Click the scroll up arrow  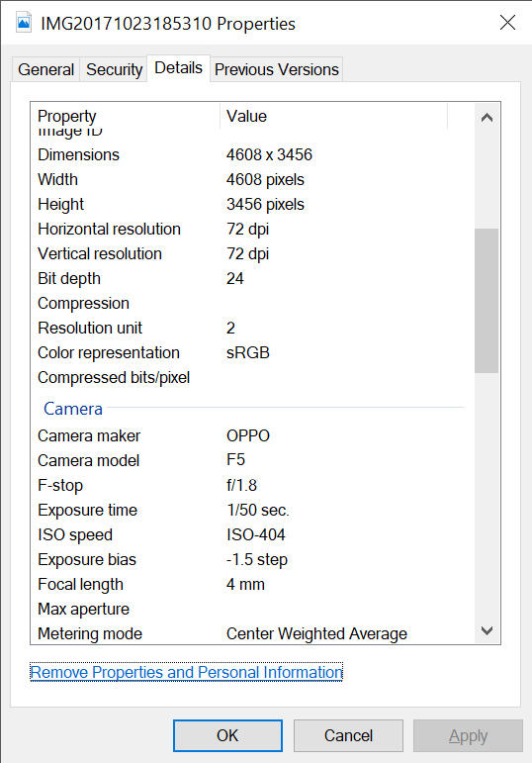click(487, 118)
